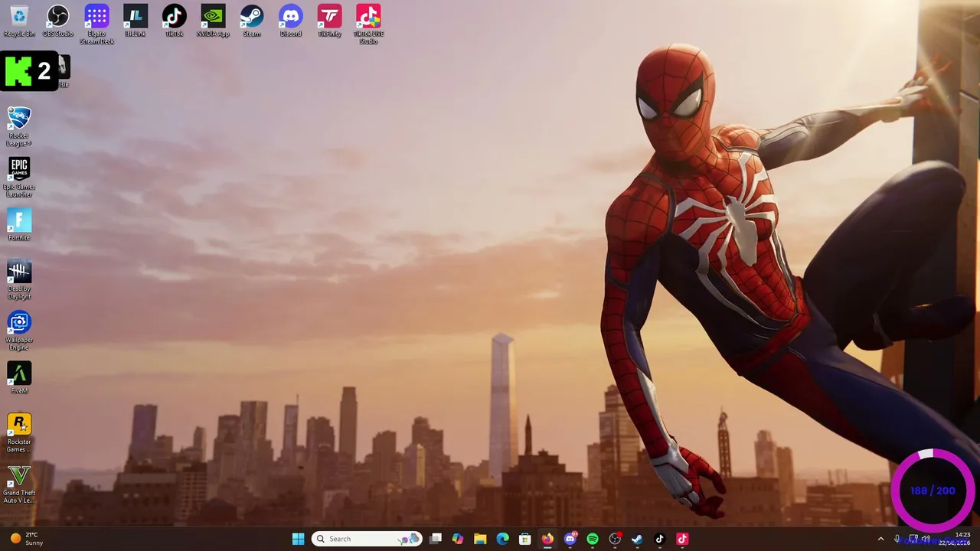Select the Discord desktop shortcut

click(291, 21)
